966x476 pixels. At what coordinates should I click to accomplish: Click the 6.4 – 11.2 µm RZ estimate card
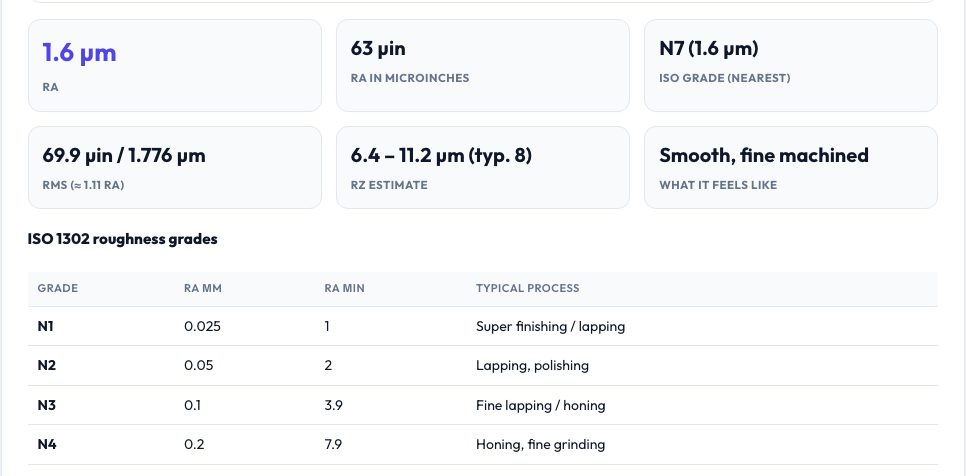coord(483,167)
